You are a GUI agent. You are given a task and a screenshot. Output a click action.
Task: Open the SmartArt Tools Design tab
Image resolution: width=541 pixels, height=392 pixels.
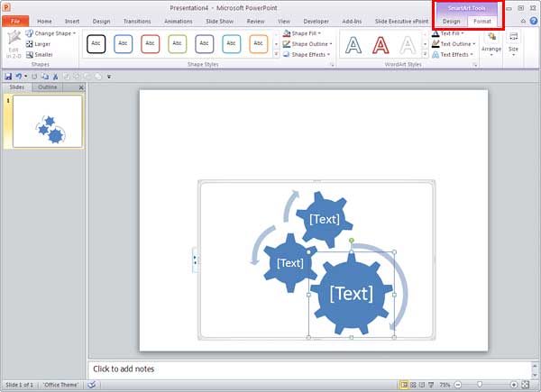[x=452, y=21]
